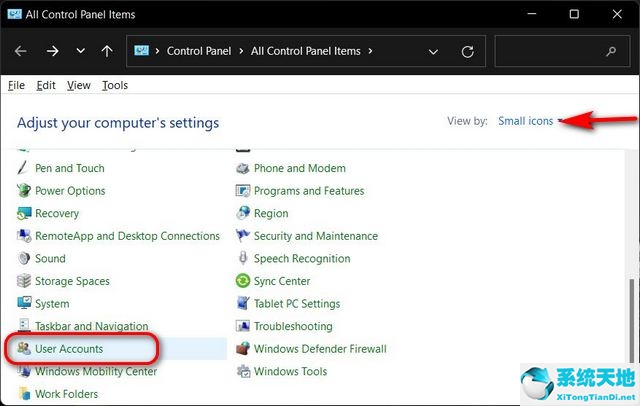Open the Power Options link
The width and height of the screenshot is (640, 406).
coord(70,191)
